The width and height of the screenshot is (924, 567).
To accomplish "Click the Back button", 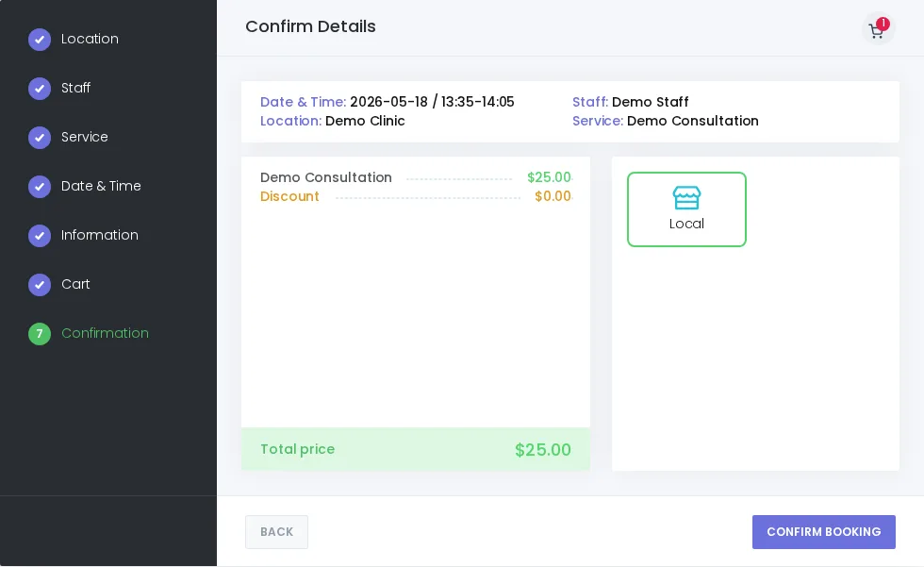I will click(x=276, y=532).
